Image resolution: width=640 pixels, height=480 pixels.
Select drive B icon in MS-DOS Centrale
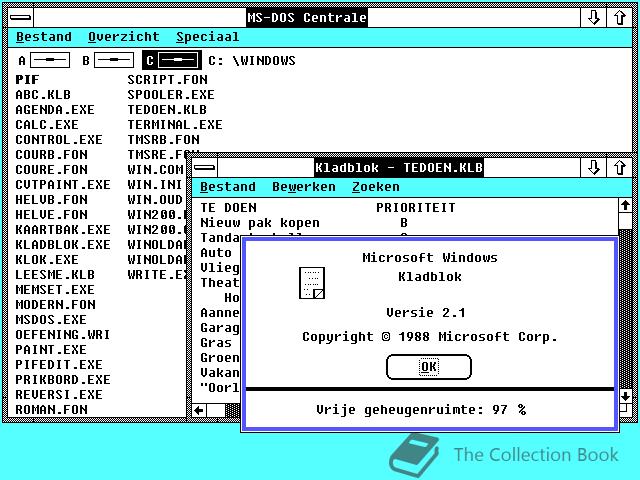[x=114, y=60]
